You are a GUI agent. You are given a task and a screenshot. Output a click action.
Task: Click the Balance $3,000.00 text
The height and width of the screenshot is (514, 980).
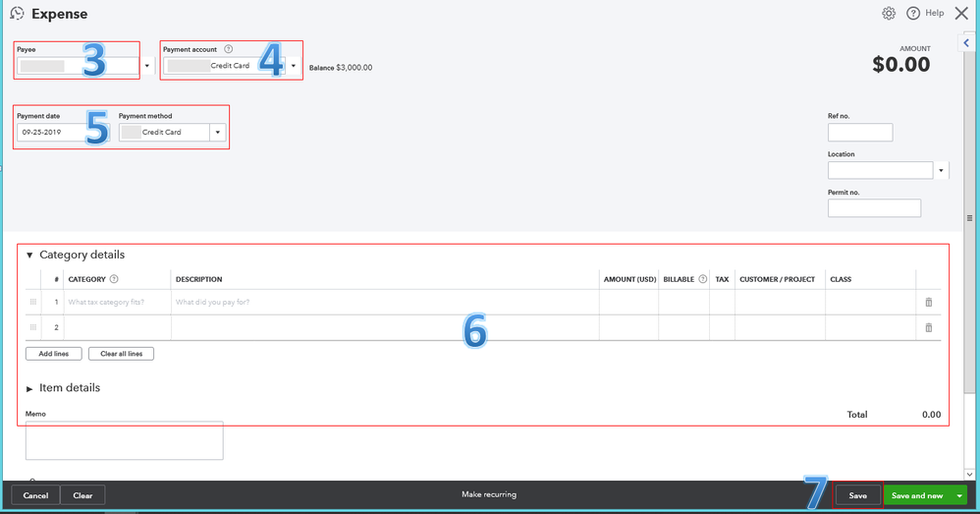(341, 68)
